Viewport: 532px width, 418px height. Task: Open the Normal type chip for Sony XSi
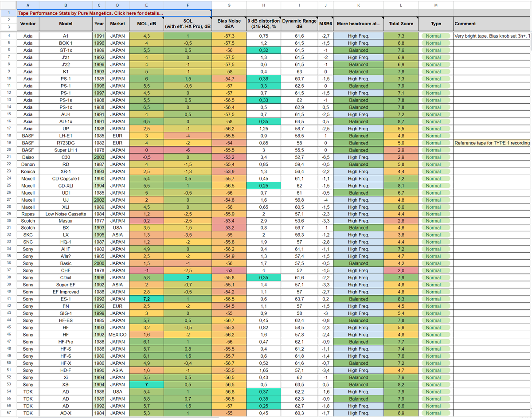point(435,384)
